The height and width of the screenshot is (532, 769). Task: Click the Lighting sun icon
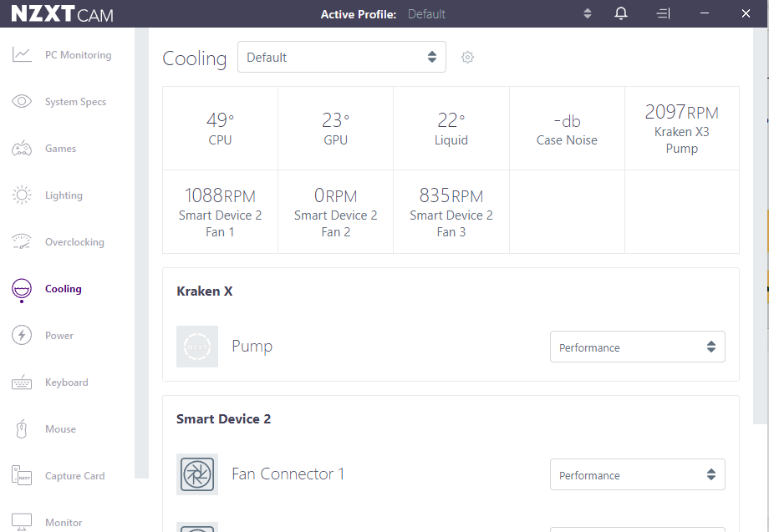coord(22,195)
